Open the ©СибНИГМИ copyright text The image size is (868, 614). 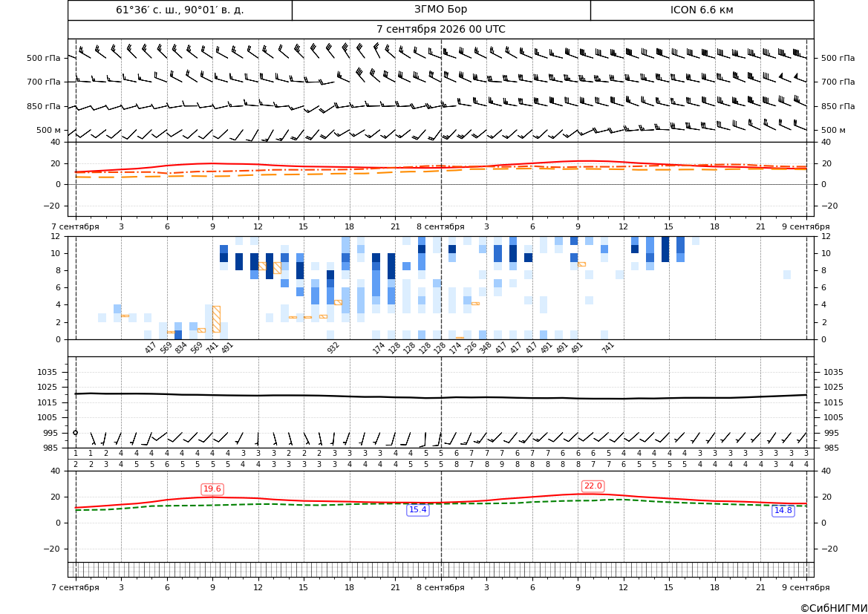pyautogui.click(x=834, y=608)
